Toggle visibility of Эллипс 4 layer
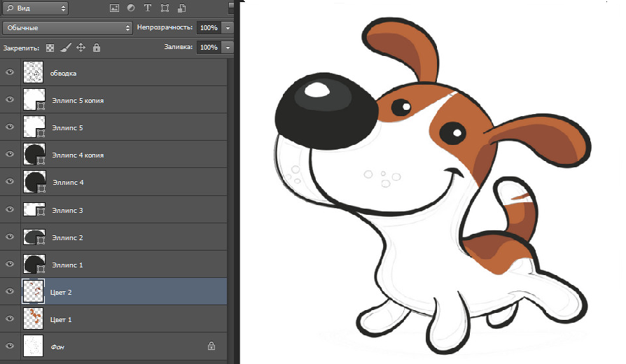The width and height of the screenshot is (626, 364). 10,182
